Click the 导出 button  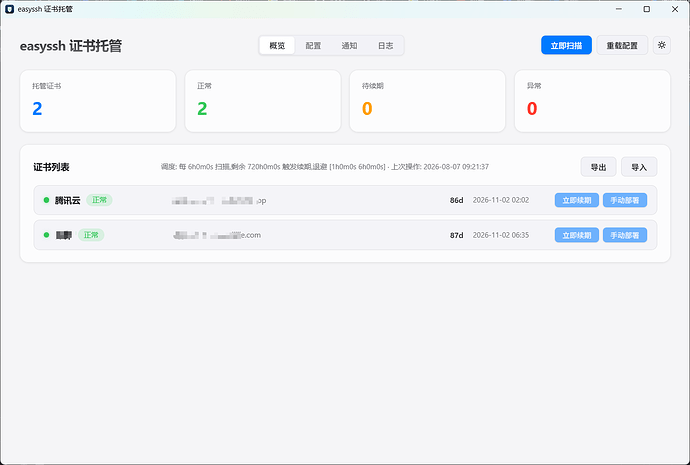click(x=598, y=167)
